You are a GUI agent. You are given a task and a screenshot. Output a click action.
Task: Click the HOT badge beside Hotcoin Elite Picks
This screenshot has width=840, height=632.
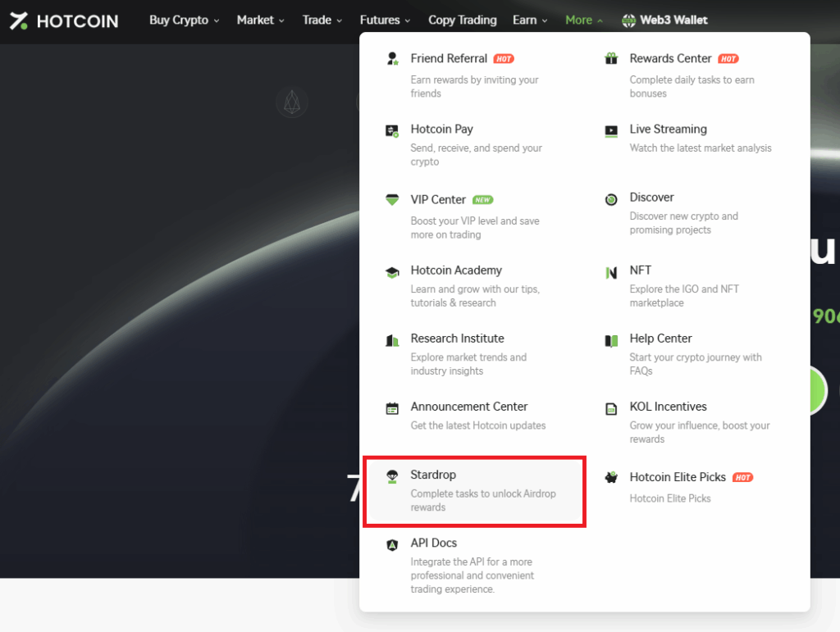(x=742, y=477)
